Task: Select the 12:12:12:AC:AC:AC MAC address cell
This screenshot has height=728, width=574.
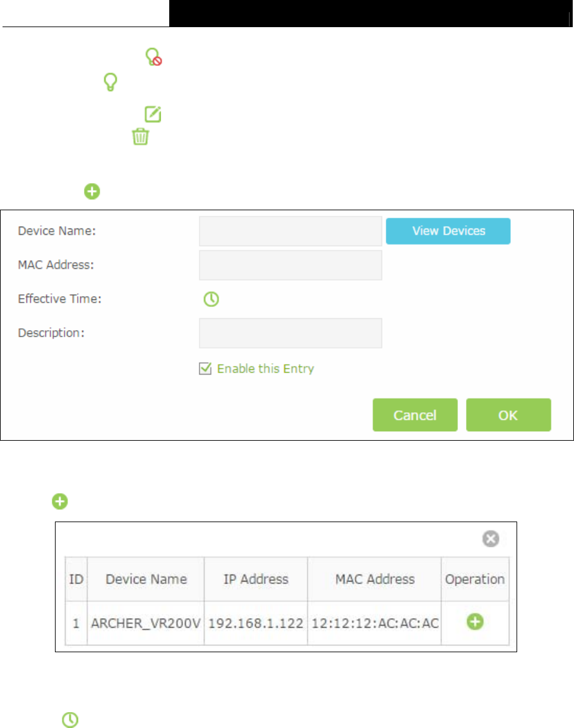Action: point(374,623)
